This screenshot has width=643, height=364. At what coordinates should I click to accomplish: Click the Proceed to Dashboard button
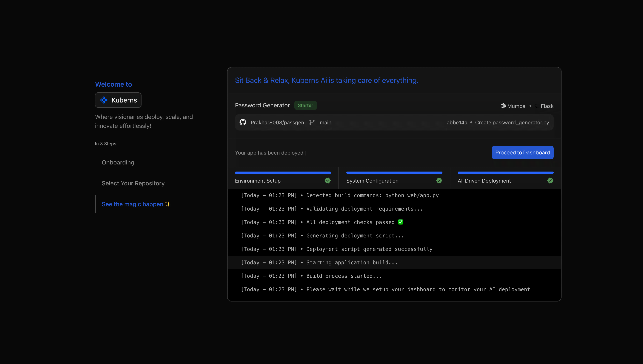click(522, 152)
